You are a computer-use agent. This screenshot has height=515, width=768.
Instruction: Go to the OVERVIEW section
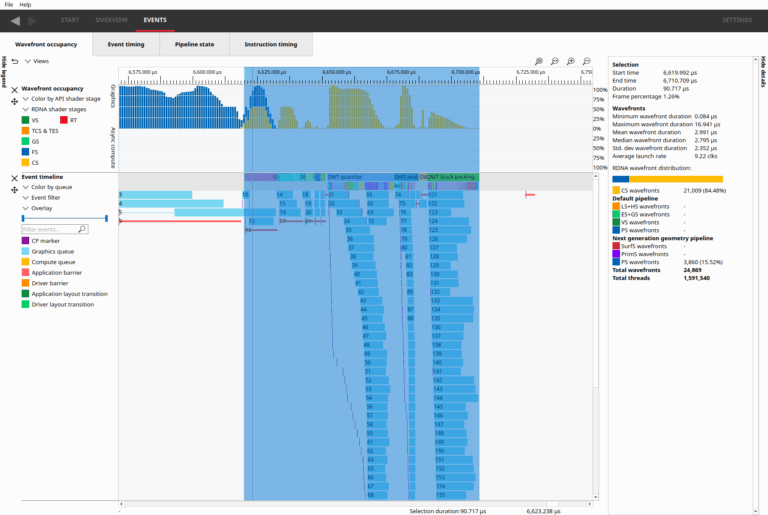[111, 20]
